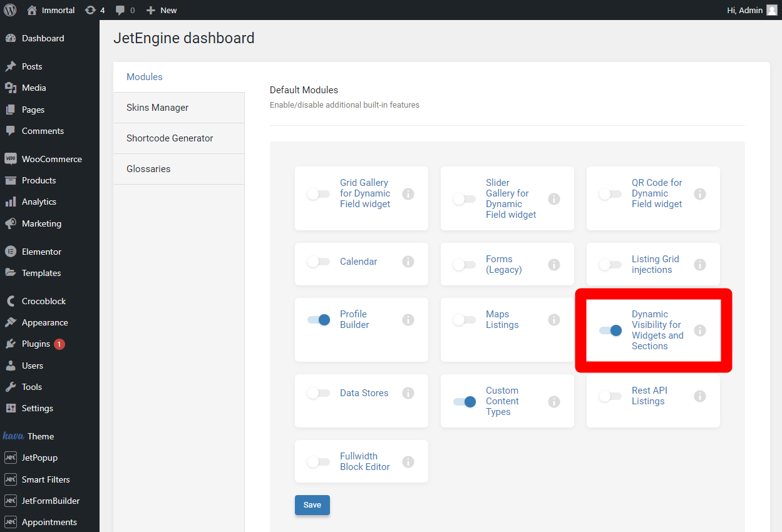Open the WordPress logo menu
Screen dimensions: 782x532
(x=10, y=10)
